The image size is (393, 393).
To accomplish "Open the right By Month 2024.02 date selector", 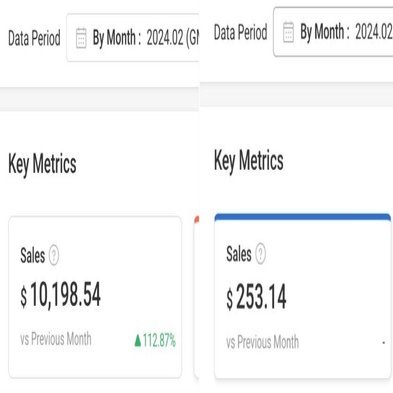I will [333, 32].
